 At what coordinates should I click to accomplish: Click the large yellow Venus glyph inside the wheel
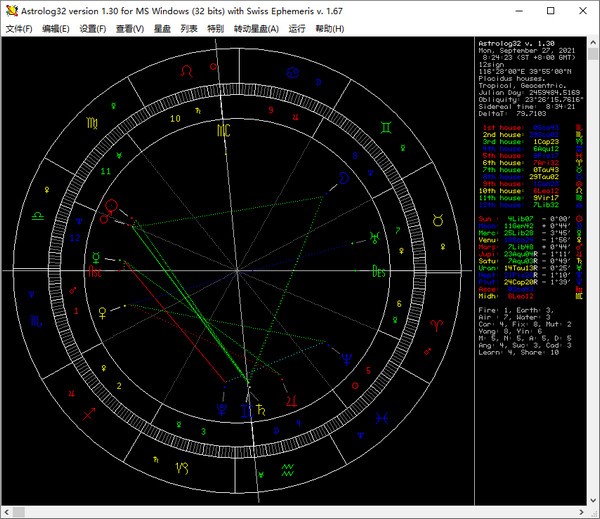click(x=103, y=313)
